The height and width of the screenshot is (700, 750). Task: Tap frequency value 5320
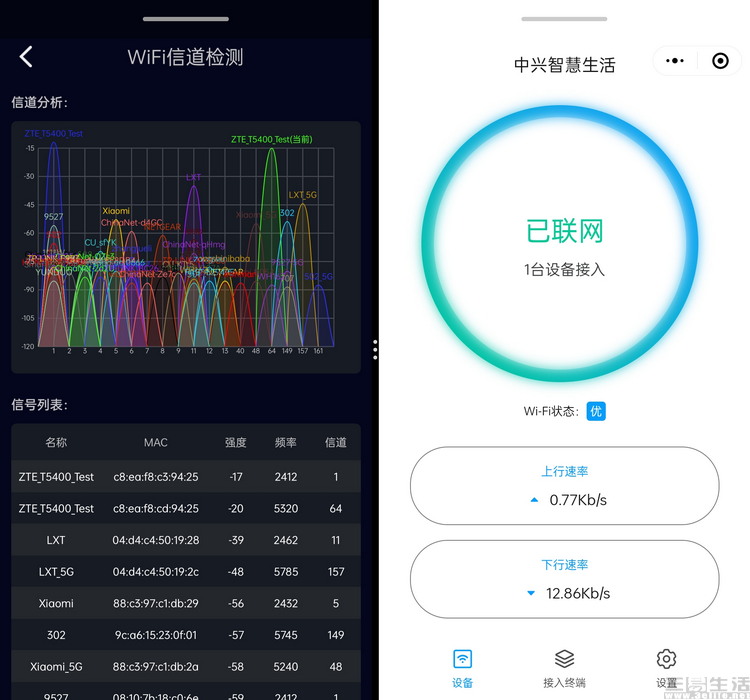[x=286, y=508]
